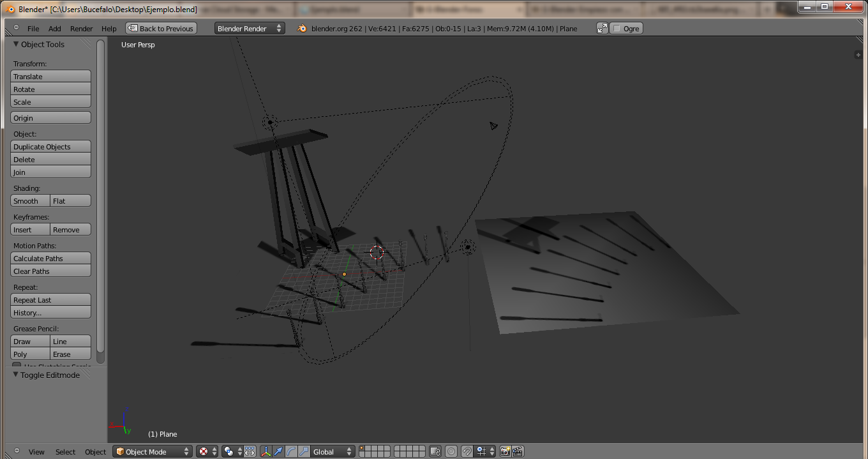Toggle the 3D manipulator widget icon

[x=266, y=451]
